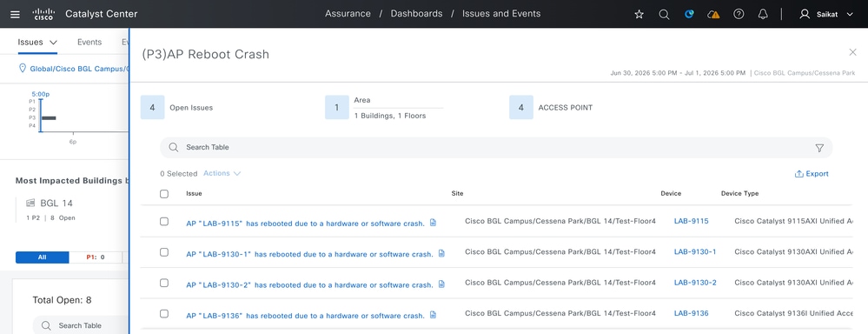Go to Issues and Events breadcrumb
The height and width of the screenshot is (334, 868).
(501, 14)
